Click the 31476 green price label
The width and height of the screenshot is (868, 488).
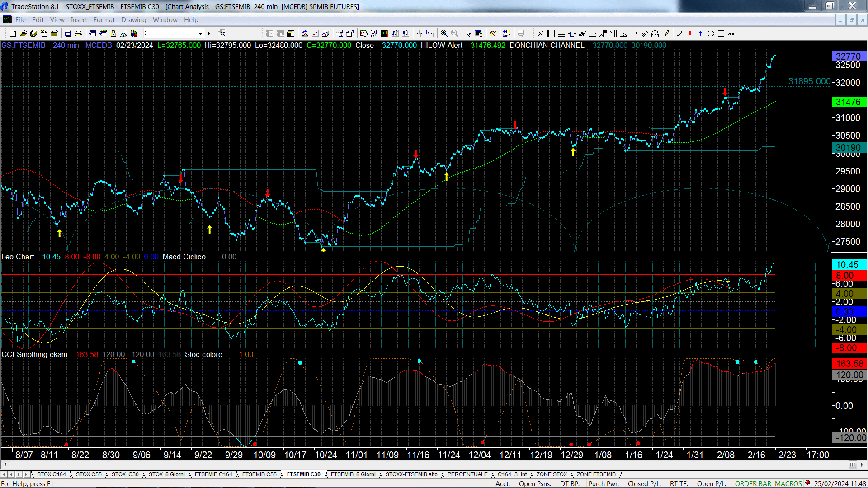click(849, 102)
